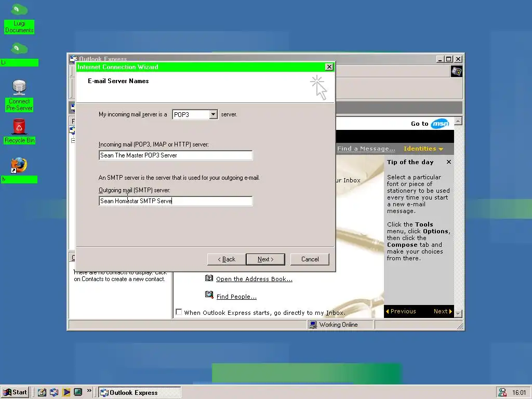Click the scroll up arrow in Outlook Express pane
Screen dimensions: 532x399
click(x=458, y=121)
